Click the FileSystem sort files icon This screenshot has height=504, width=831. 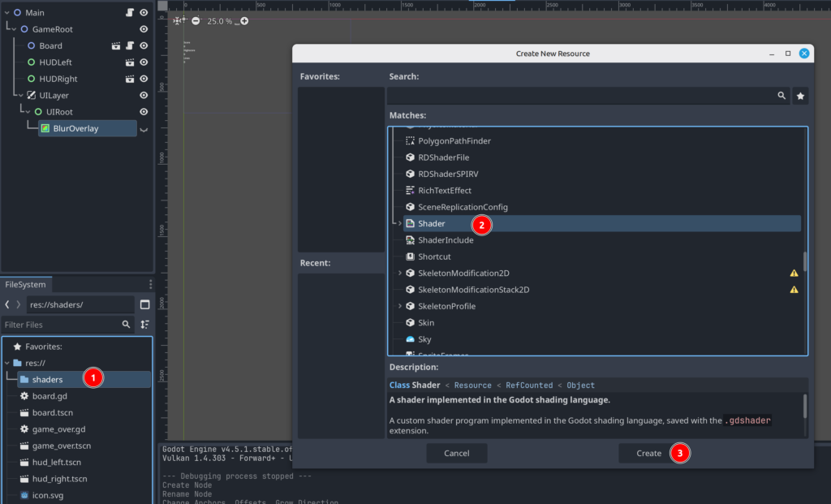point(144,325)
